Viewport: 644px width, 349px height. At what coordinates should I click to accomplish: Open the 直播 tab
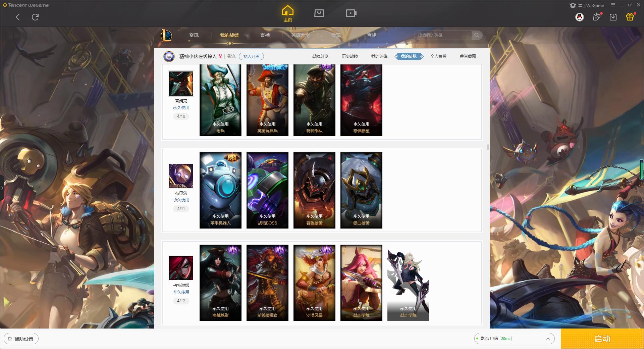(x=265, y=35)
